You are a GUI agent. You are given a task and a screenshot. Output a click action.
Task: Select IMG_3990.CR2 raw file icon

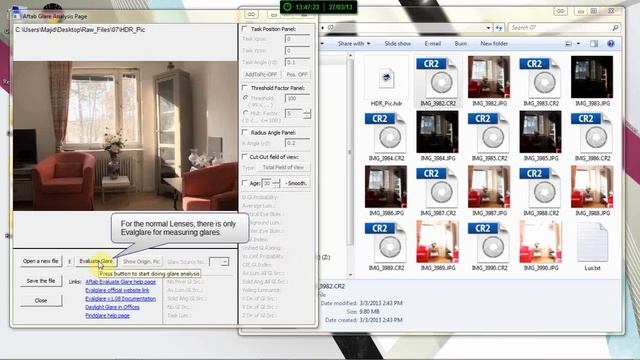click(489, 242)
